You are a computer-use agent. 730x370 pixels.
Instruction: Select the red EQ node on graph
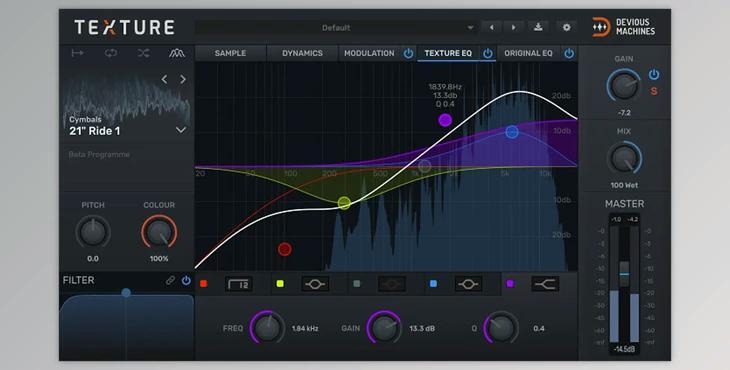coord(284,249)
